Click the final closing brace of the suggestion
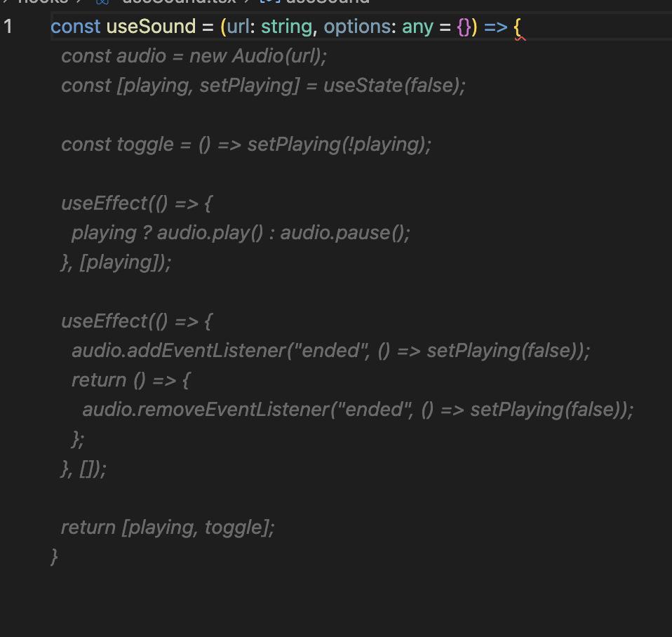The image size is (672, 637). click(x=55, y=557)
